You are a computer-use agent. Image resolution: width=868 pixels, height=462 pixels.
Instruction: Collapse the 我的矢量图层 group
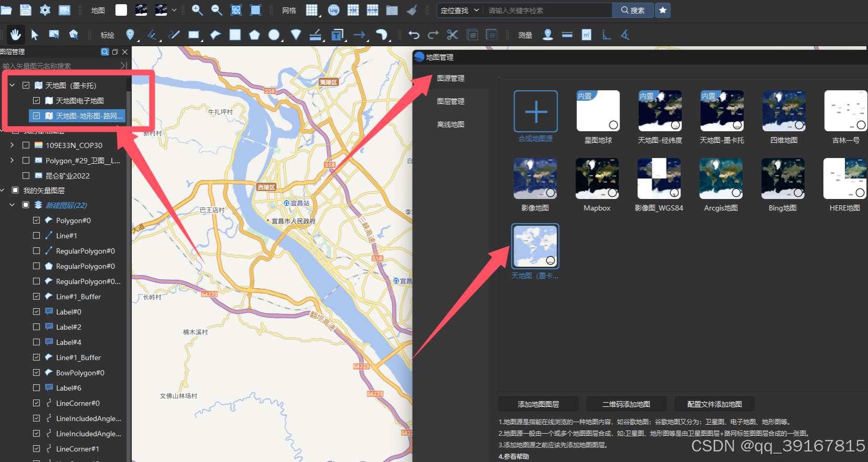click(x=3, y=190)
